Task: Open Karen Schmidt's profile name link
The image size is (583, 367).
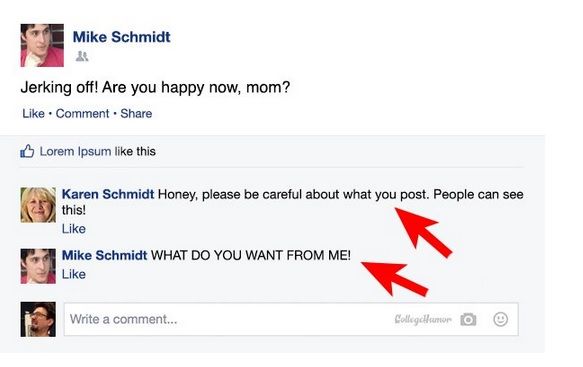Action: tap(108, 194)
